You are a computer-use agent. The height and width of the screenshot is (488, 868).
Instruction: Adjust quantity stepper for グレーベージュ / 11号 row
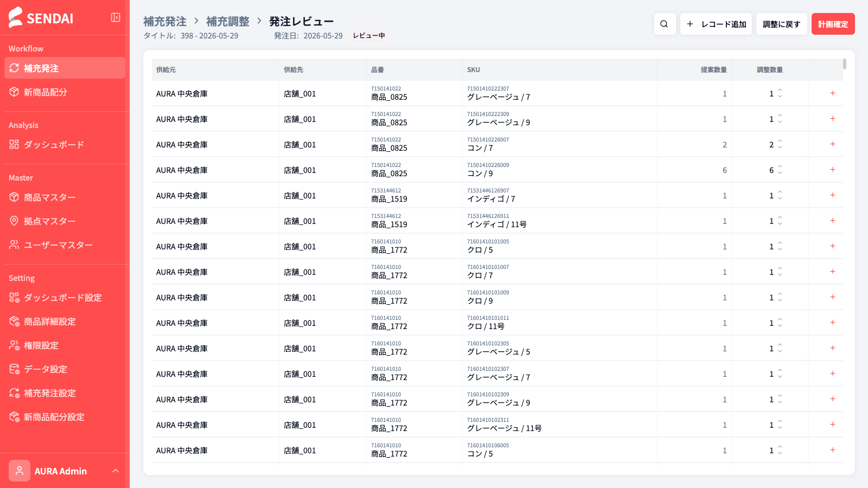(780, 425)
